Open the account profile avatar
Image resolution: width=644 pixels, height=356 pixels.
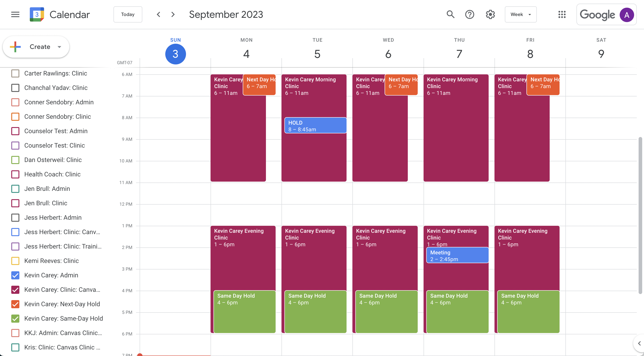[x=627, y=14]
